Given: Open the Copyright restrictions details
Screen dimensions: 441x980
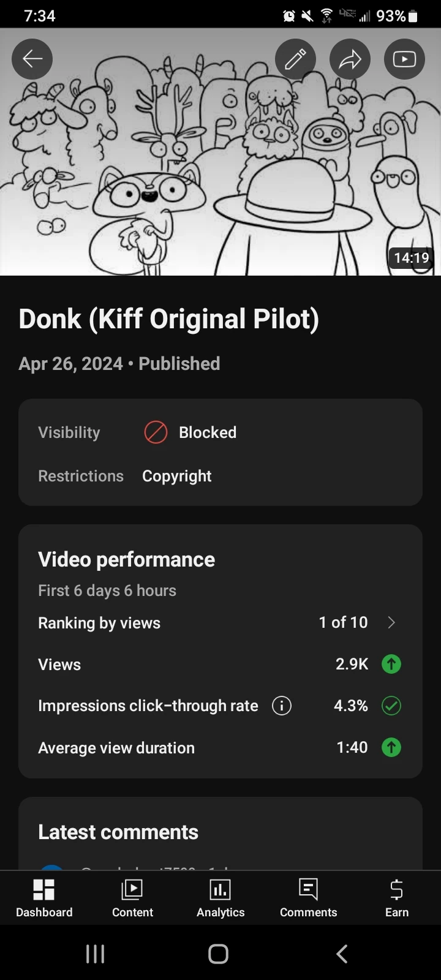Looking at the screenshot, I should click(177, 476).
